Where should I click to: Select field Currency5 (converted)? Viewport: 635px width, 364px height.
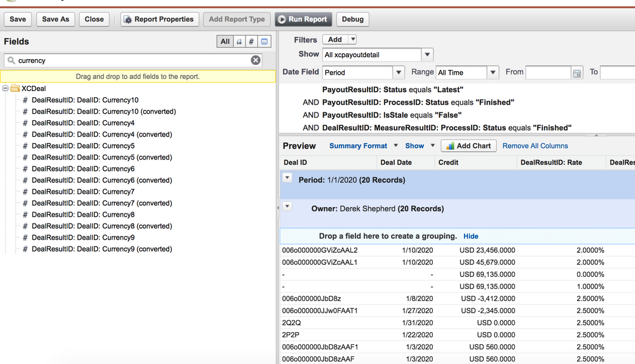[102, 157]
